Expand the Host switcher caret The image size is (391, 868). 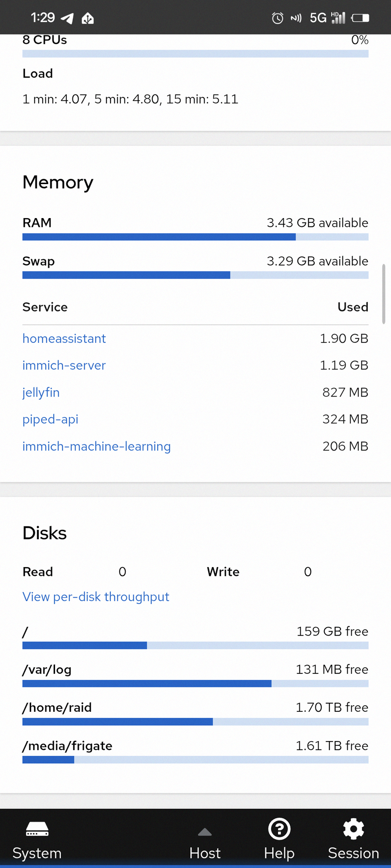[x=205, y=832]
